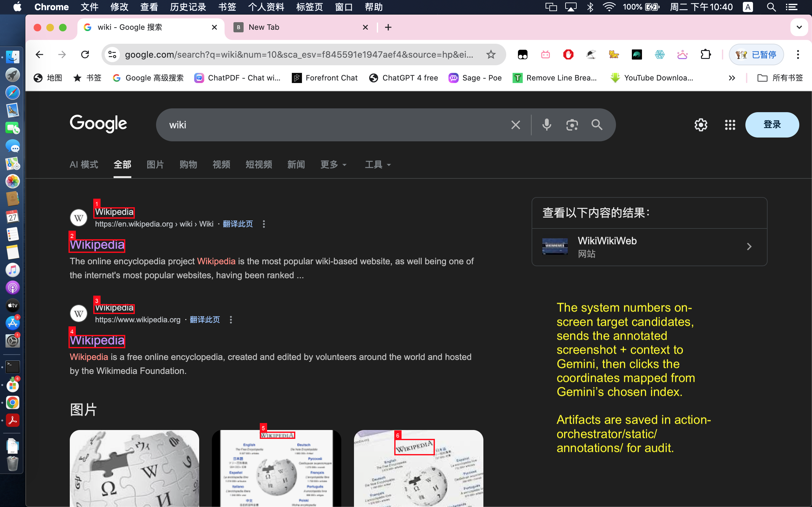This screenshot has width=812, height=507.
Task: Open the Chrome extensions puzzle icon
Action: [x=705, y=54]
